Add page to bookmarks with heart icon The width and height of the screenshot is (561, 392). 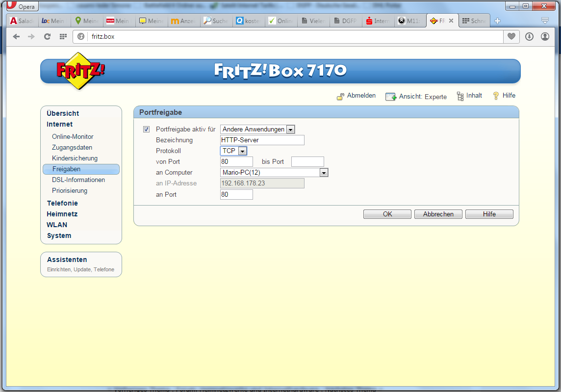[511, 36]
